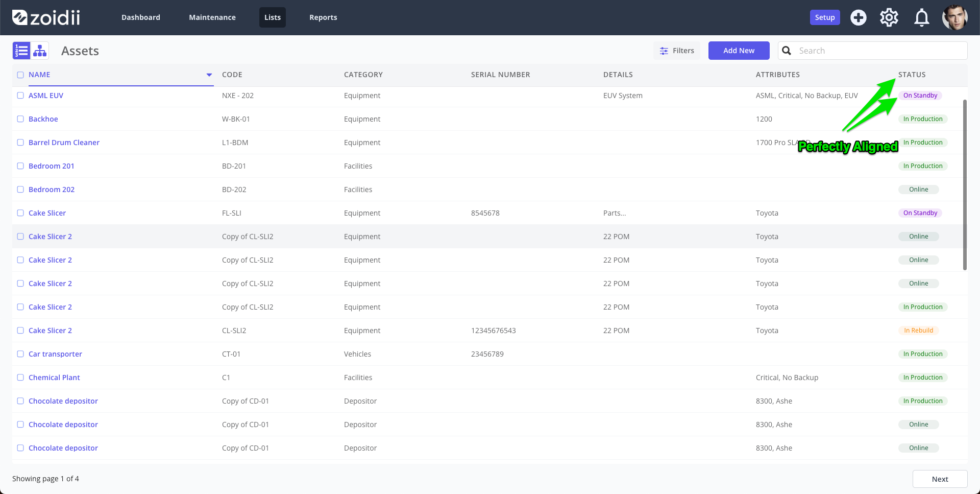This screenshot has height=494, width=980.
Task: Click the zoidii logo
Action: click(46, 17)
